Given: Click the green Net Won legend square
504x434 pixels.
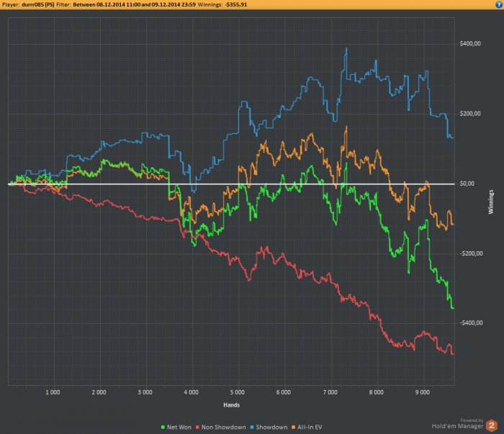Looking at the screenshot, I should [163, 428].
